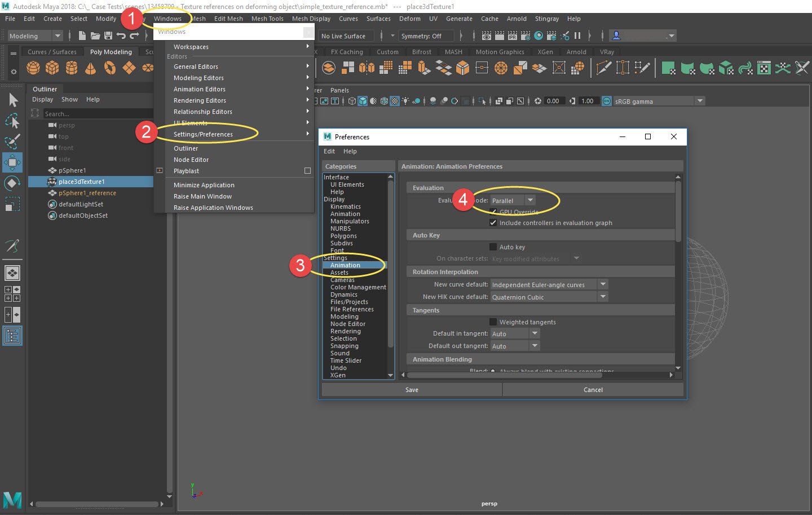
Task: Click the viewport gamma 1.00 field
Action: coord(588,101)
